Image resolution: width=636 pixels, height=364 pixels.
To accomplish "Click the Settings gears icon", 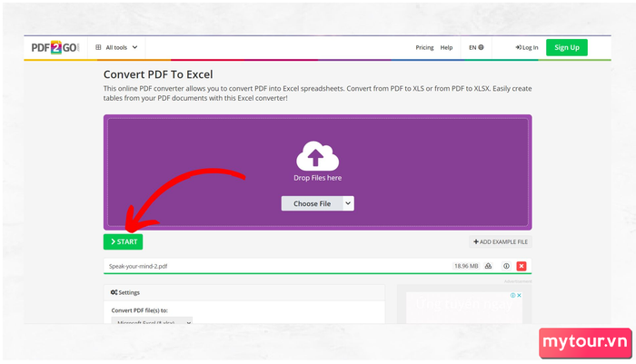I will [x=114, y=292].
